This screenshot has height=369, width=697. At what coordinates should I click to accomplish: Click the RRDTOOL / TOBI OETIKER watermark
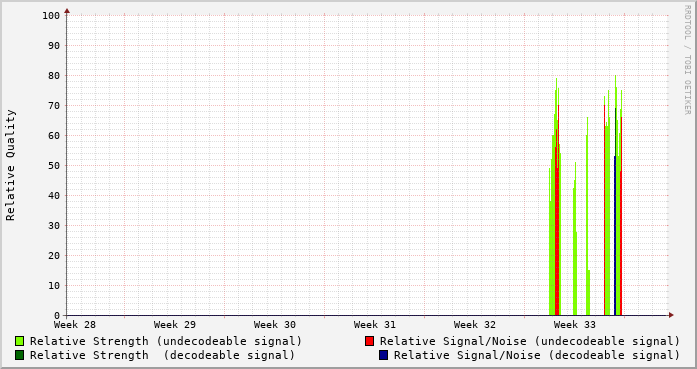point(687,60)
